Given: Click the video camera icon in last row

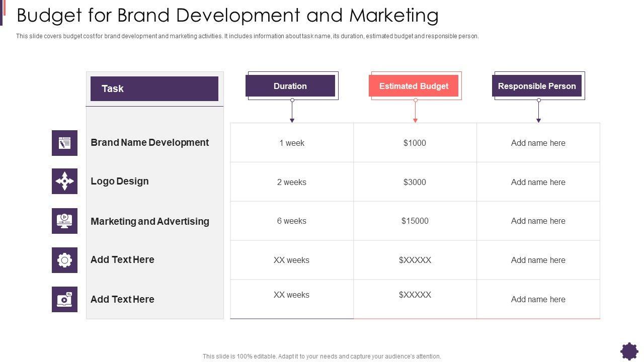Looking at the screenshot, I should tap(64, 300).
